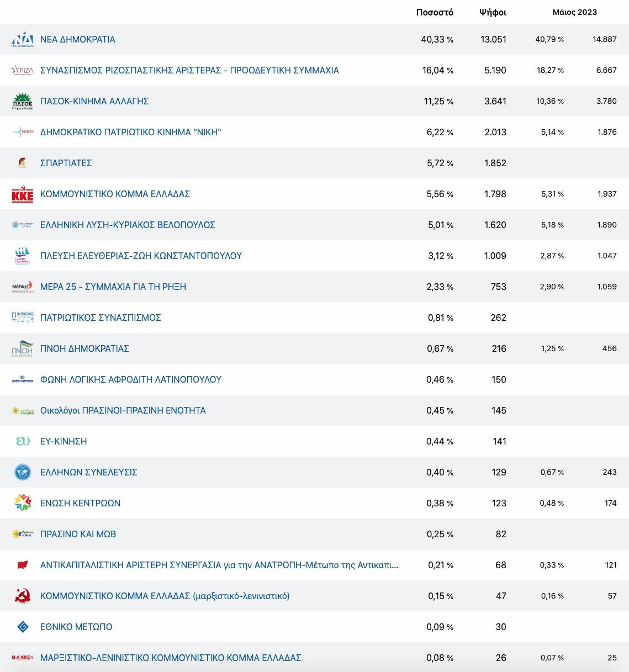
Task: Click the Patriotikos Synaspismos logo
Action: [x=23, y=318]
